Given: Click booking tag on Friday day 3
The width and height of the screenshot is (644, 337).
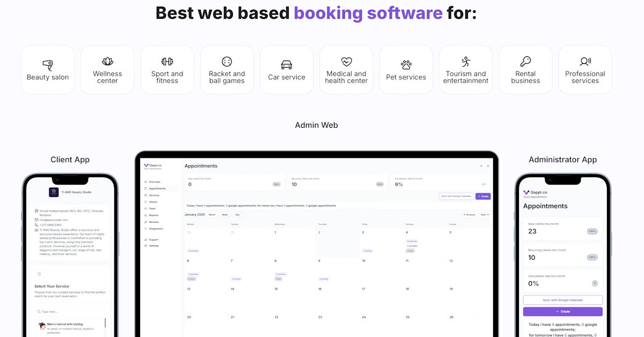Looking at the screenshot, I should [x=368, y=251].
